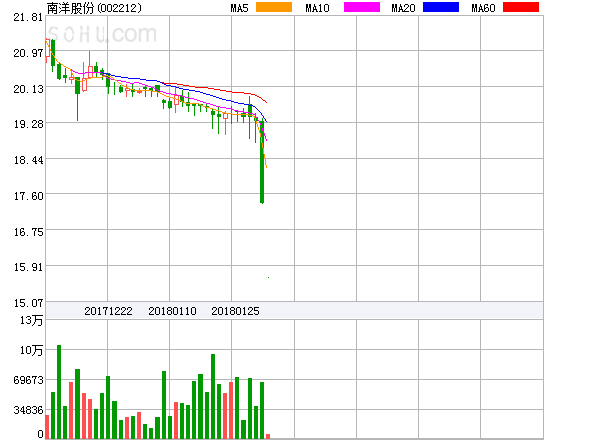Click the orange MA5 legend swatch

click(x=274, y=7)
